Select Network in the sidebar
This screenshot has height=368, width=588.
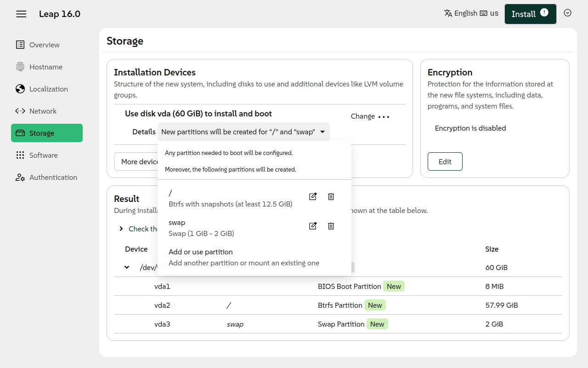(43, 111)
